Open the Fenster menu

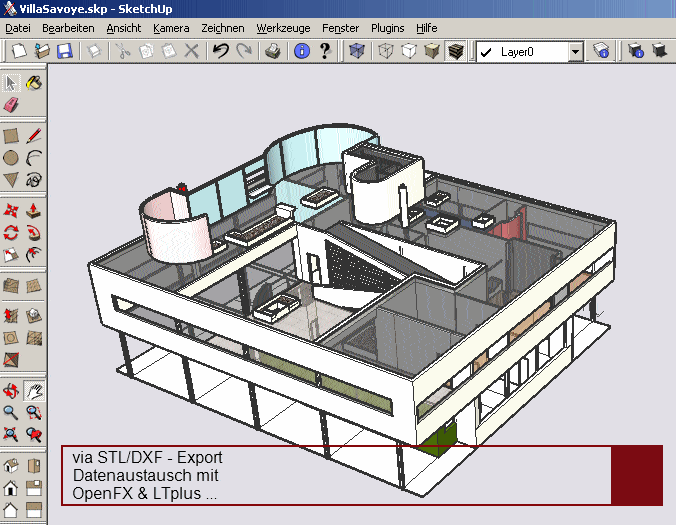[x=341, y=28]
